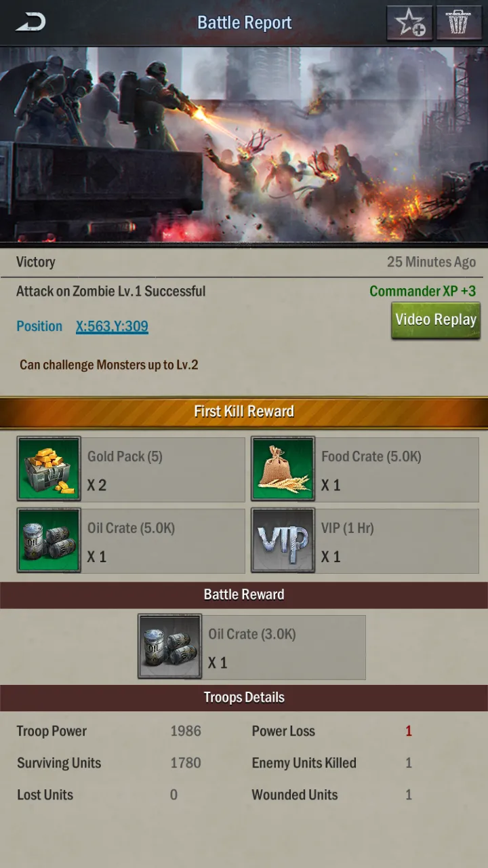Image resolution: width=488 pixels, height=868 pixels.
Task: Tap the VIP (1 Hr) icon
Action: tap(283, 540)
